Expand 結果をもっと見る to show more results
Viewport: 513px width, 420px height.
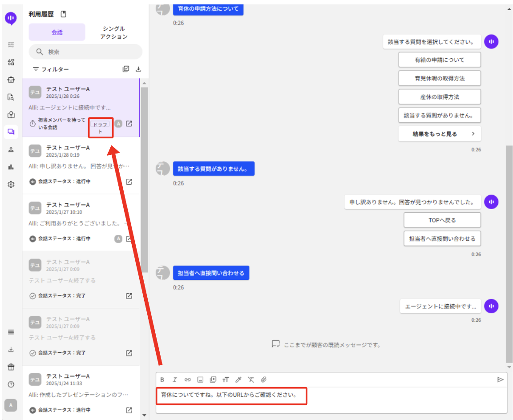point(439,134)
